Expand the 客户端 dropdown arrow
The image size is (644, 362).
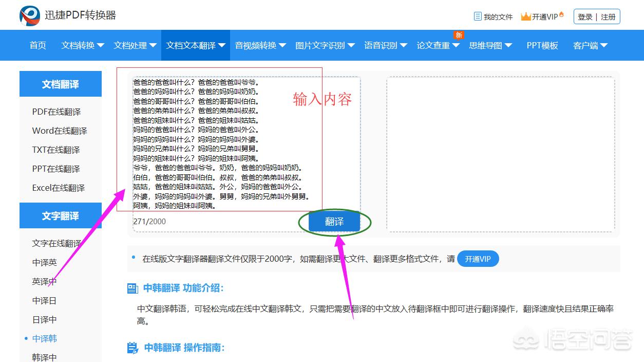[x=604, y=45]
